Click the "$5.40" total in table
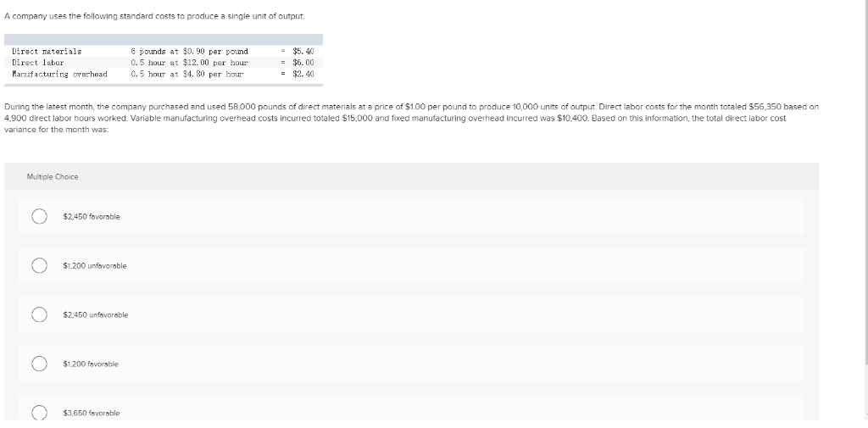The height and width of the screenshot is (428, 868). (x=303, y=51)
